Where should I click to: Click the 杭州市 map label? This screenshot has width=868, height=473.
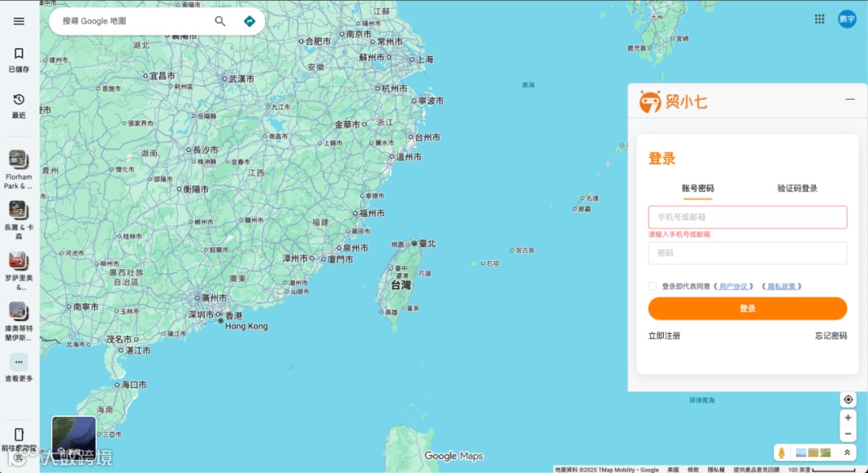pyautogui.click(x=395, y=88)
